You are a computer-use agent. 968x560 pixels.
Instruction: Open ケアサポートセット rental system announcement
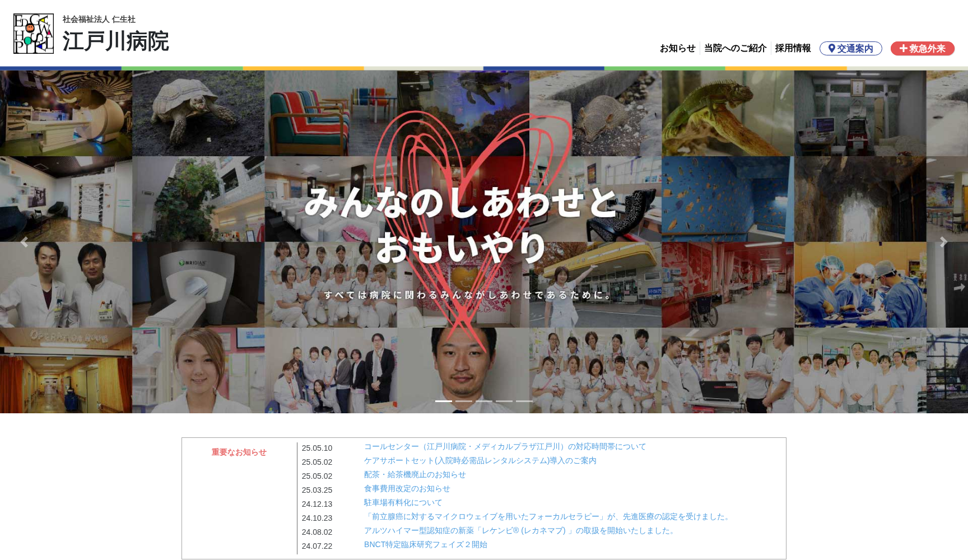point(480,461)
